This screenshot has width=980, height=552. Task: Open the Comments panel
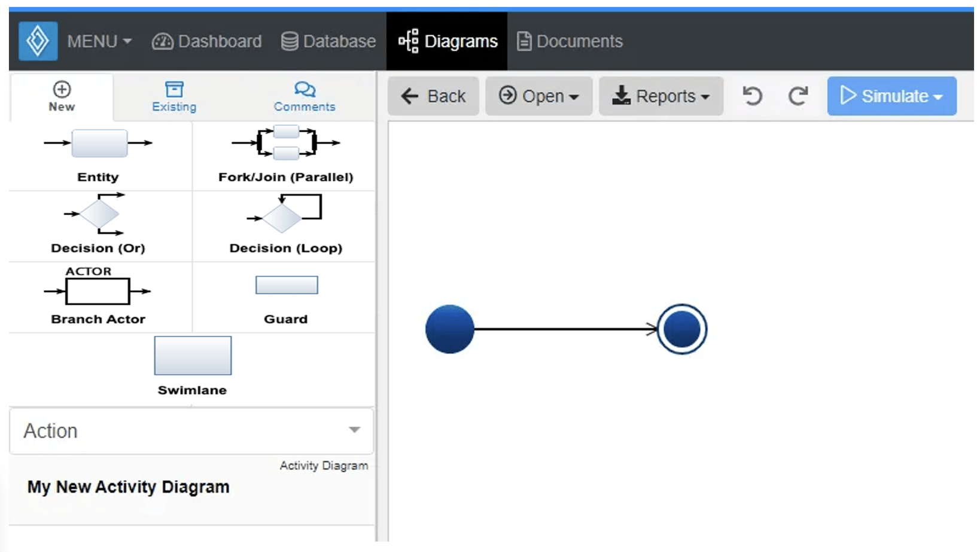click(x=305, y=96)
